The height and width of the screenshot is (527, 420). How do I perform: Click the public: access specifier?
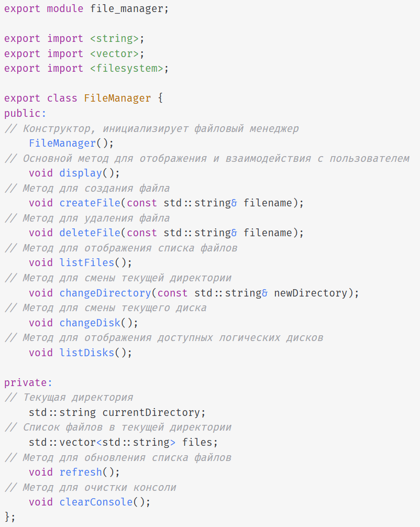coord(25,114)
